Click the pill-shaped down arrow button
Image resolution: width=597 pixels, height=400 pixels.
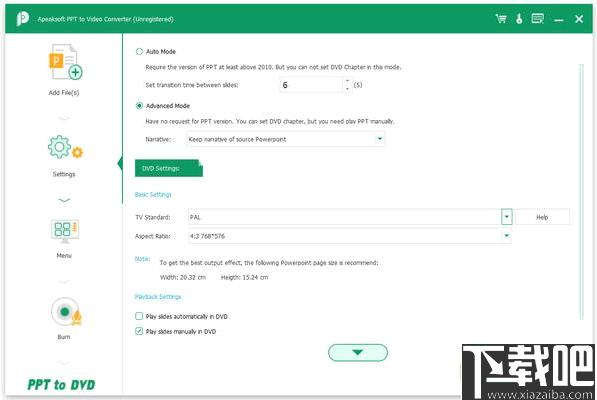click(x=358, y=352)
